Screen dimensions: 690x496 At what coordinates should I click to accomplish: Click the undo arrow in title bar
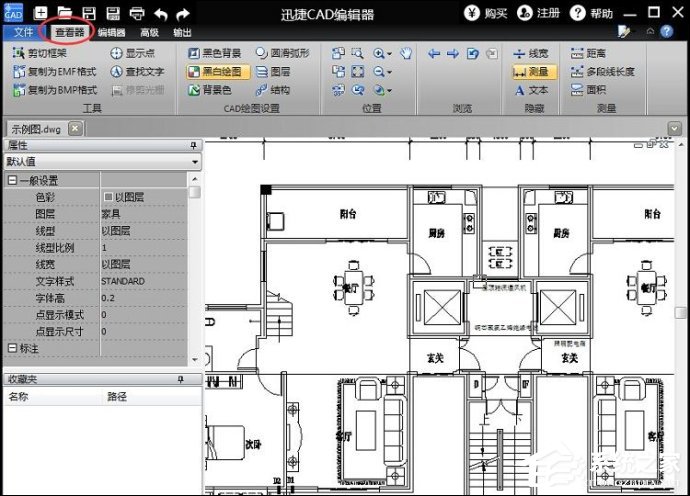[x=161, y=13]
